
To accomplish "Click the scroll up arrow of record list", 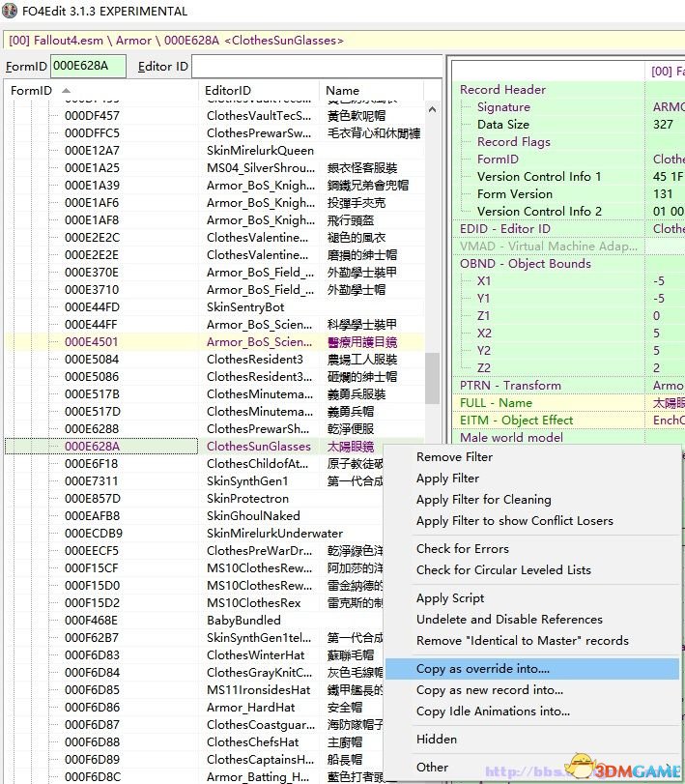I will click(432, 109).
